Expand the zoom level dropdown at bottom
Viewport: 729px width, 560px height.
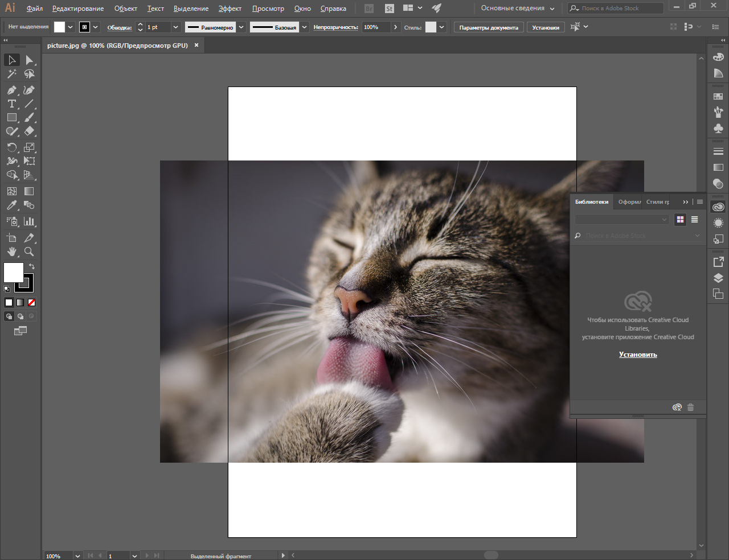[x=77, y=555]
